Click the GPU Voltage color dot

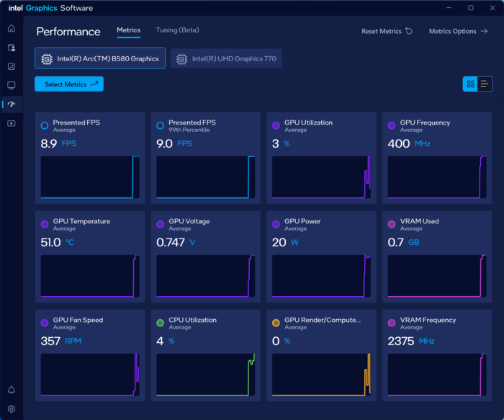160,225
